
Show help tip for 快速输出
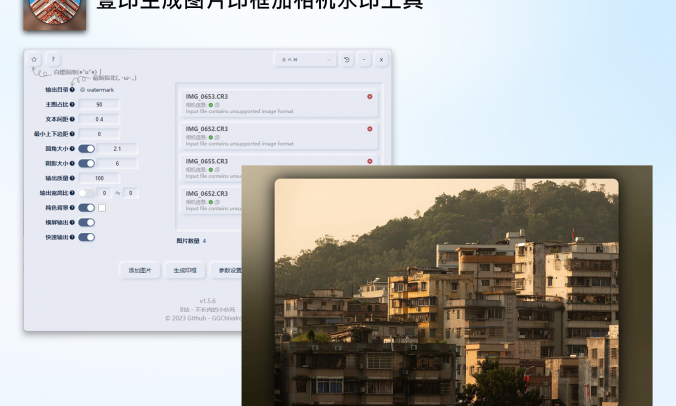[72, 237]
